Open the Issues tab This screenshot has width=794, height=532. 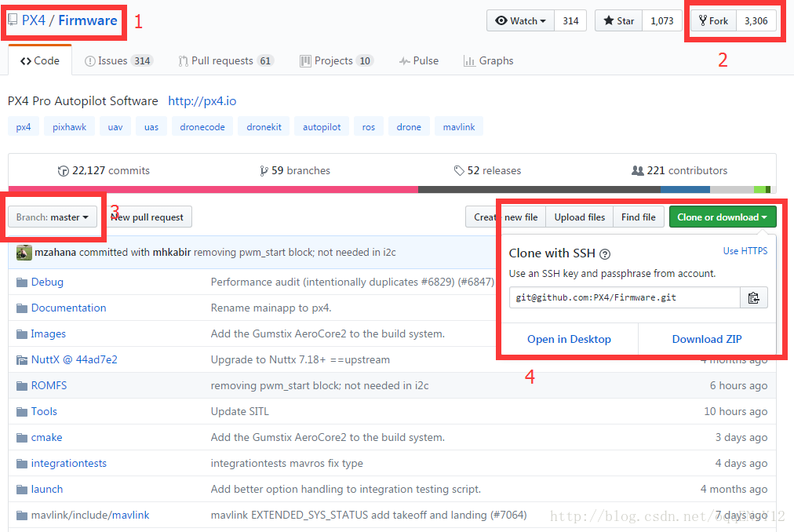(118, 60)
